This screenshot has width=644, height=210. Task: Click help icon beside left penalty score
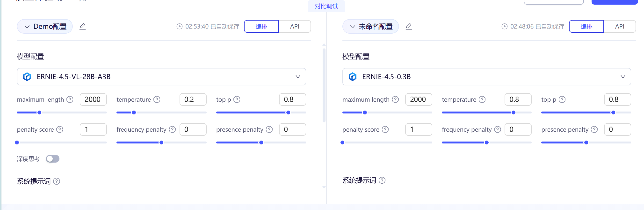click(60, 130)
